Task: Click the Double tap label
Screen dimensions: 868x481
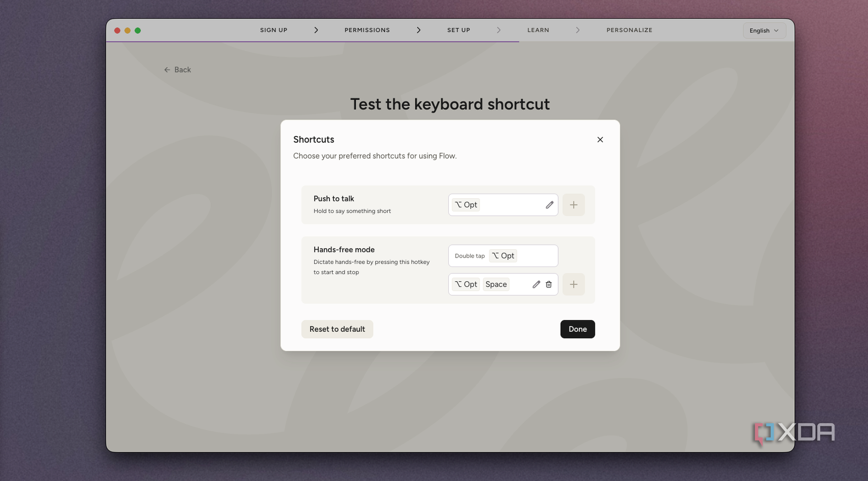Action: click(x=470, y=256)
